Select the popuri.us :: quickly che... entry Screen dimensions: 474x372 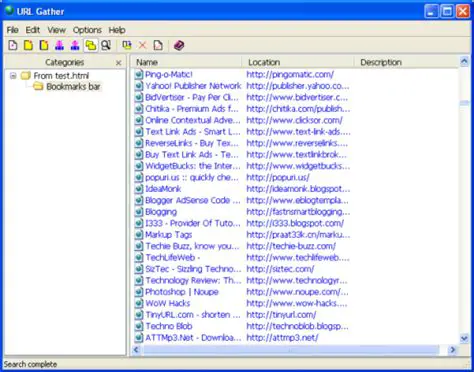[192, 177]
